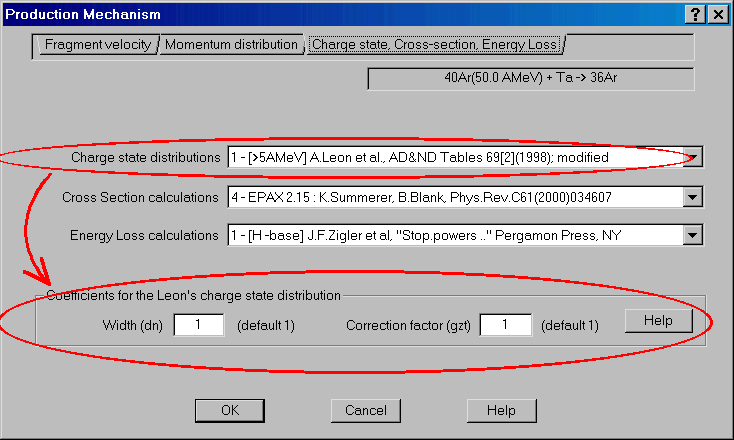734x440 pixels.
Task: Close the Production Mechanism dialog
Action: point(717,14)
